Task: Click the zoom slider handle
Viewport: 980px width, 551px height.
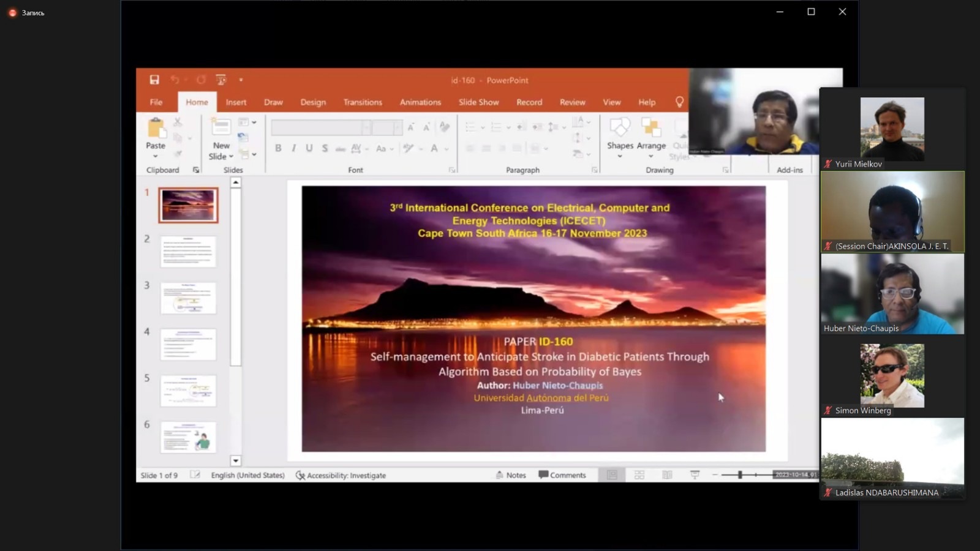Action: pyautogui.click(x=740, y=475)
